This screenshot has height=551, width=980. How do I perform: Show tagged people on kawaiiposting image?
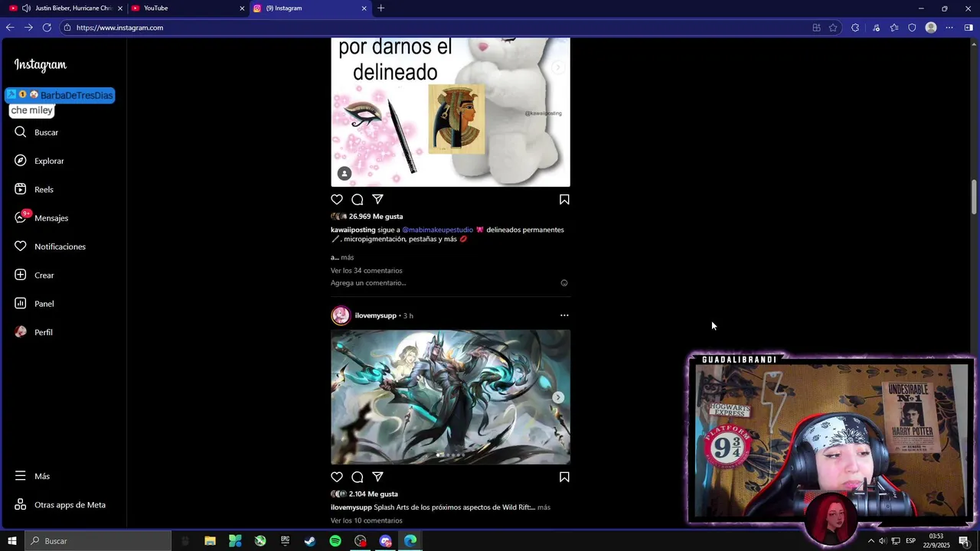click(x=345, y=174)
